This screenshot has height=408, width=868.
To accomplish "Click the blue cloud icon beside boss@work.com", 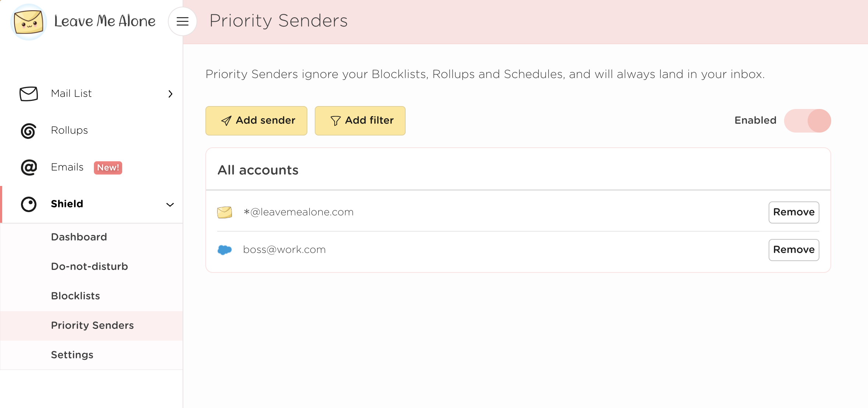I will point(225,250).
